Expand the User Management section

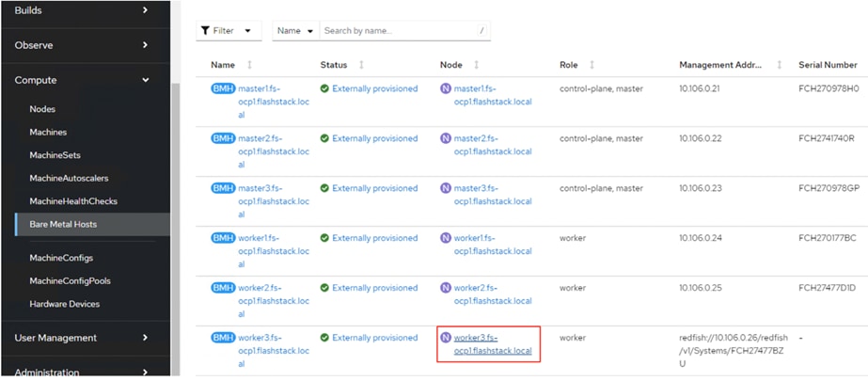pos(145,338)
